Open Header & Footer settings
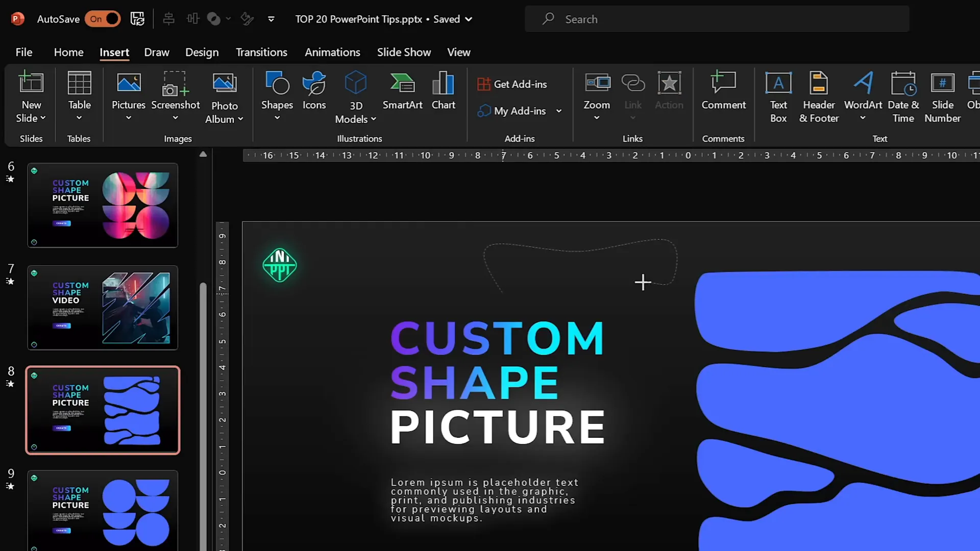This screenshot has height=551, width=980. [x=818, y=97]
